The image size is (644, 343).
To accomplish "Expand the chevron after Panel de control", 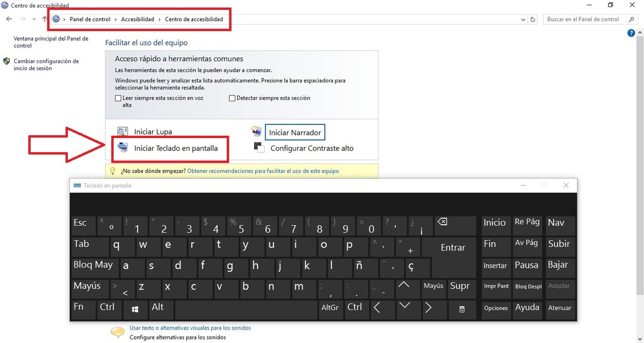I will (116, 19).
